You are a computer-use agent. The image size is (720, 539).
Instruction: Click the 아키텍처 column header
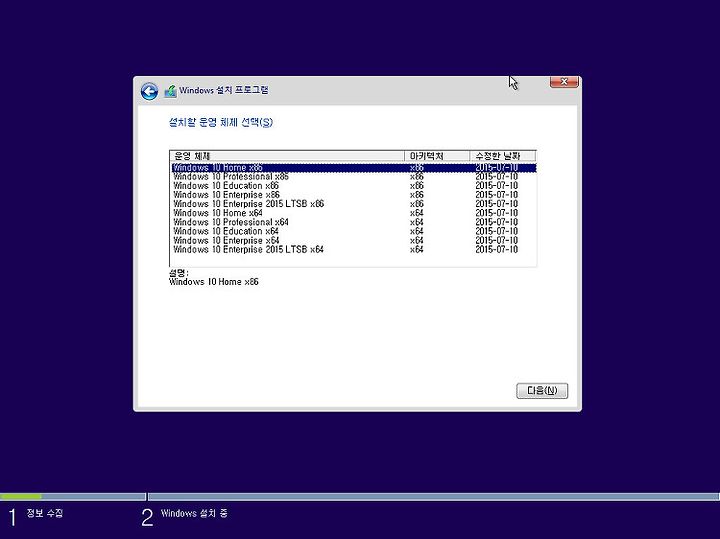(x=437, y=156)
